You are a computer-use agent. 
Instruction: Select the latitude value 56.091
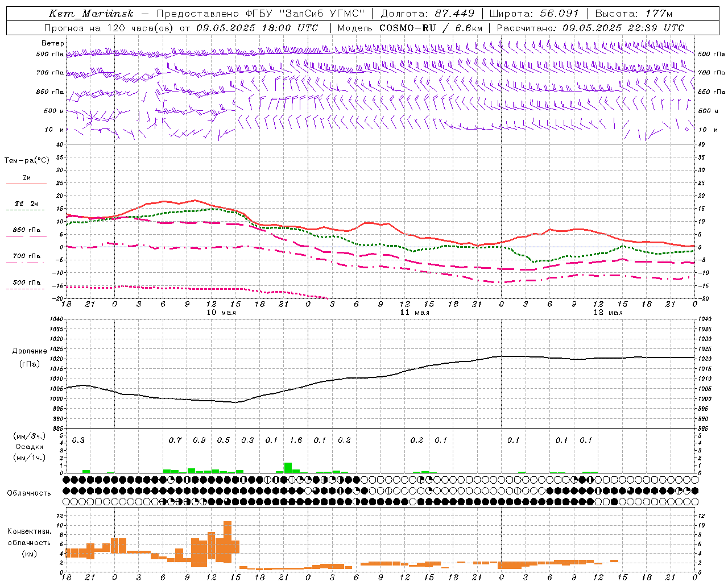tap(559, 14)
